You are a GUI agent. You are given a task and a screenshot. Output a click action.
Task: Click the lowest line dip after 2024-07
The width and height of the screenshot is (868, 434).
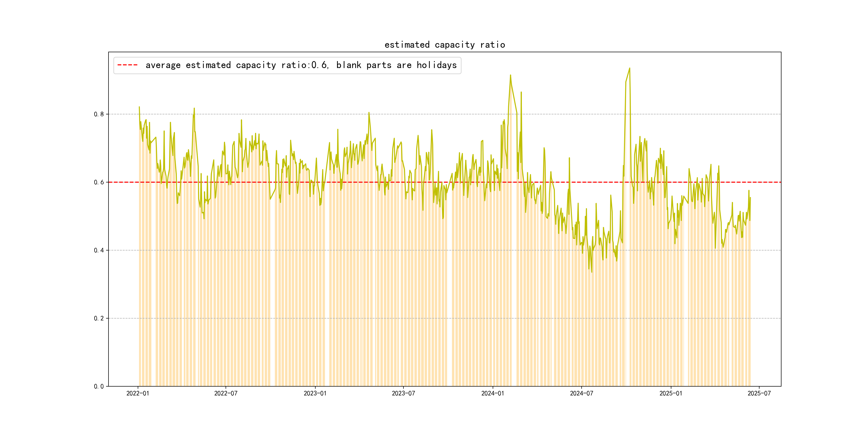click(592, 272)
